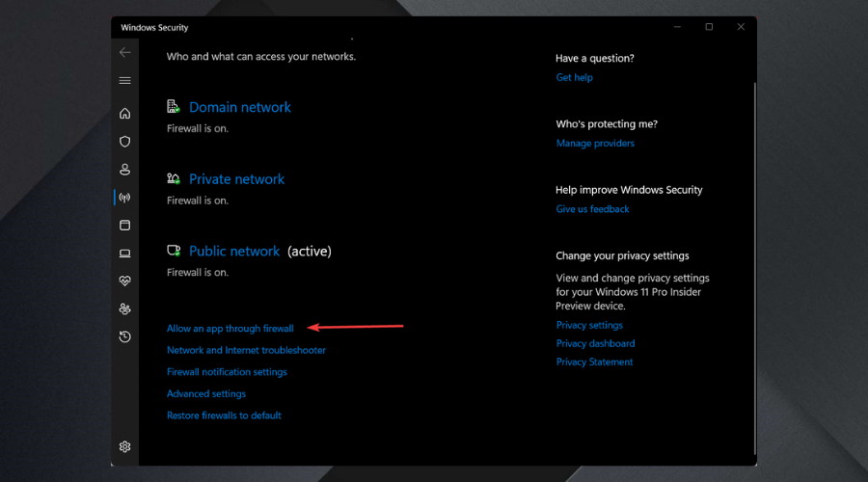Open Virus & threat protection shield icon
The height and width of the screenshot is (482, 868).
(124, 142)
